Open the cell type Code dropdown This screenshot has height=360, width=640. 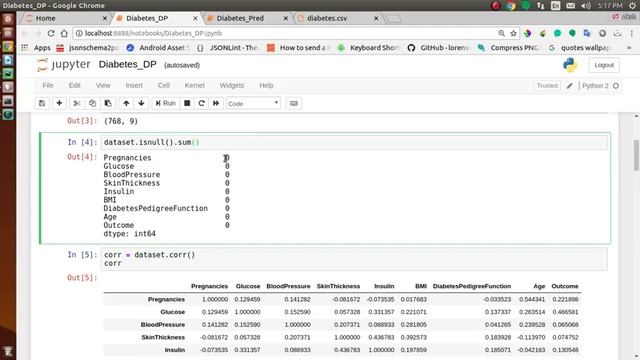pos(253,104)
